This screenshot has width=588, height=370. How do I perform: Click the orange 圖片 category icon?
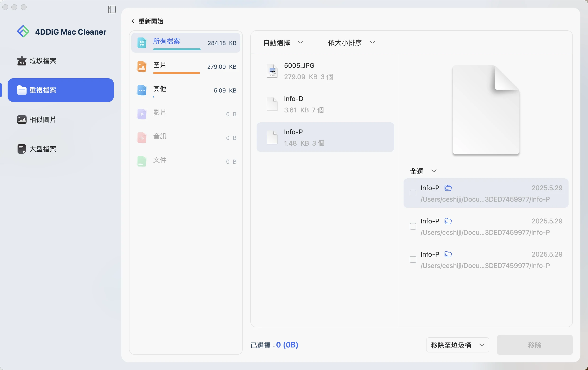(x=142, y=66)
